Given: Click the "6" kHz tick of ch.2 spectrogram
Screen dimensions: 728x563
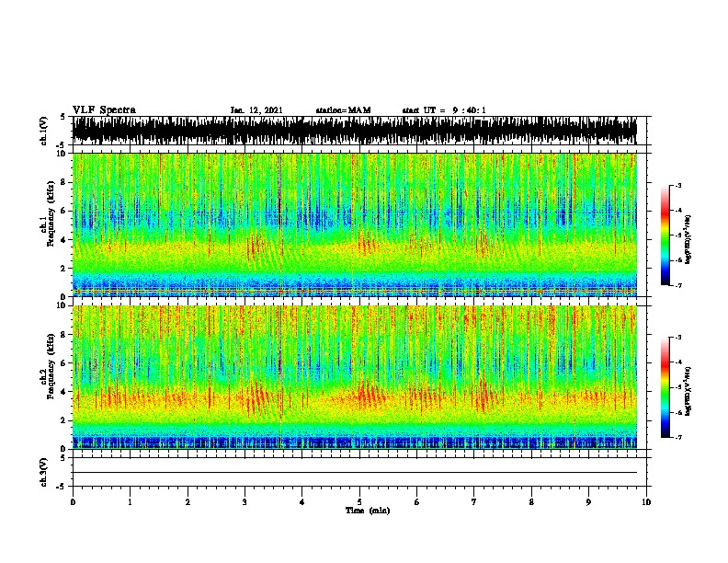Looking at the screenshot, I should (x=64, y=362).
